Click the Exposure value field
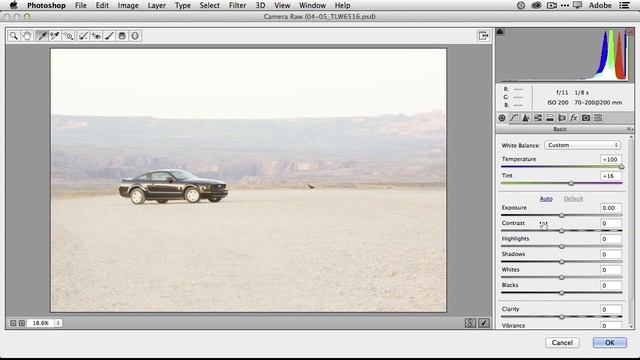The width and height of the screenshot is (640, 360). coord(611,208)
